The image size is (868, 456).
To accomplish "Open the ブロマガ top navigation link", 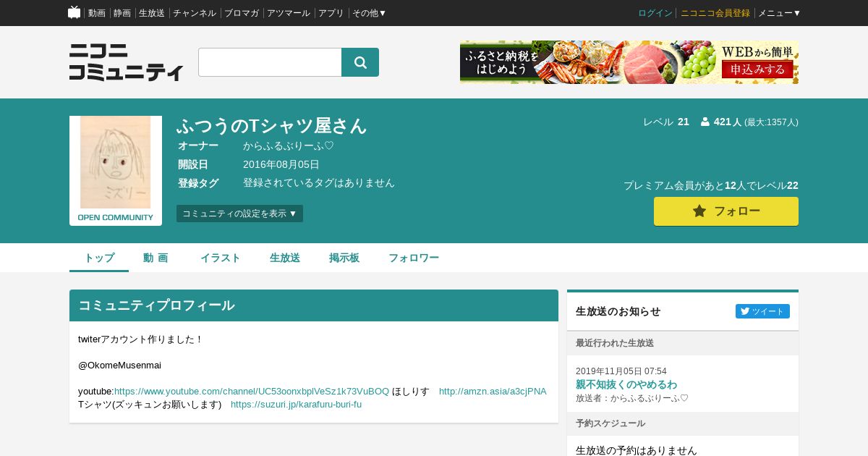I will [242, 13].
